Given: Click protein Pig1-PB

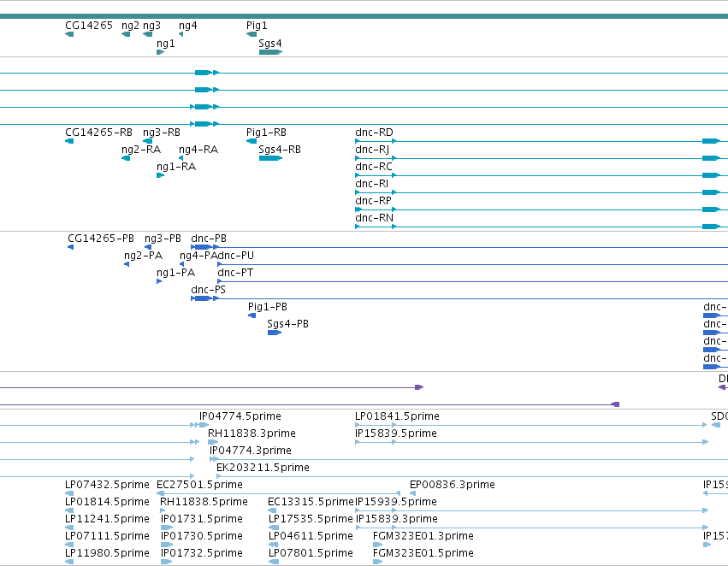Looking at the screenshot, I should [x=268, y=307].
